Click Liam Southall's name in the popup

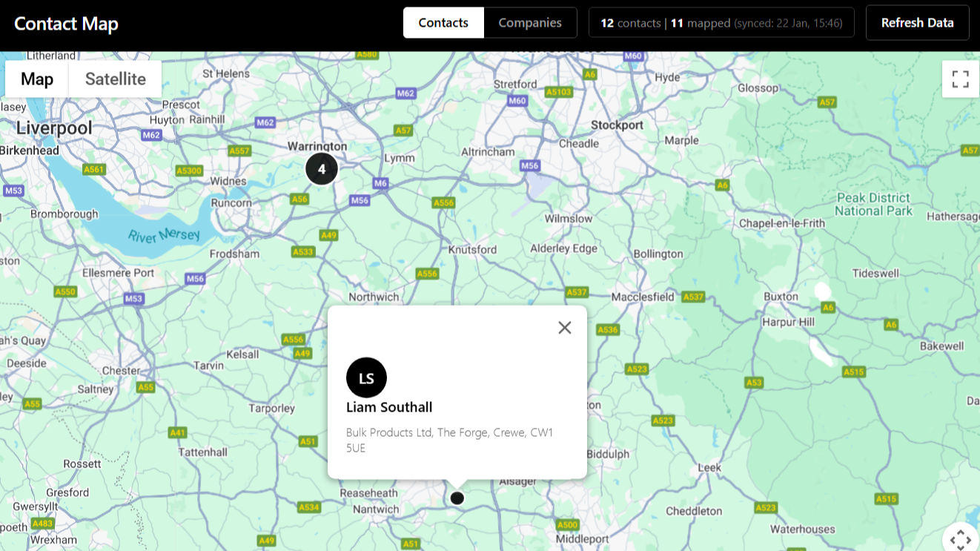pyautogui.click(x=389, y=406)
